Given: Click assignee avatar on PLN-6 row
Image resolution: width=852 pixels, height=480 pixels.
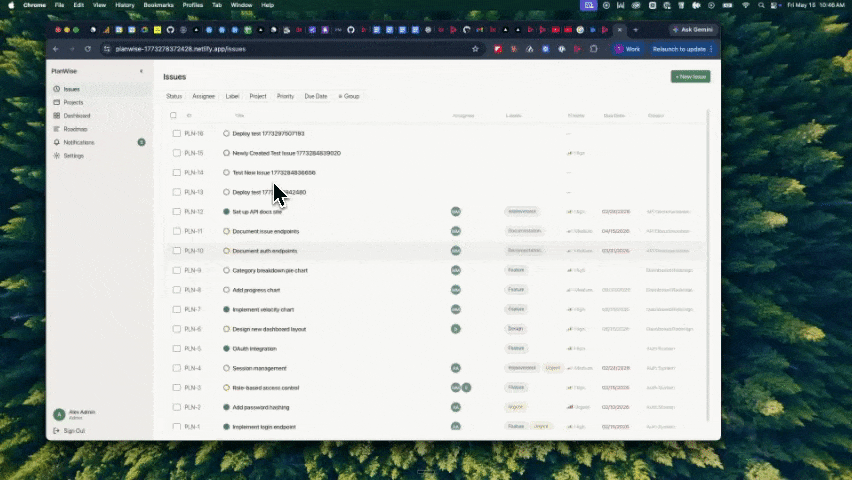Looking at the screenshot, I should click(x=456, y=329).
